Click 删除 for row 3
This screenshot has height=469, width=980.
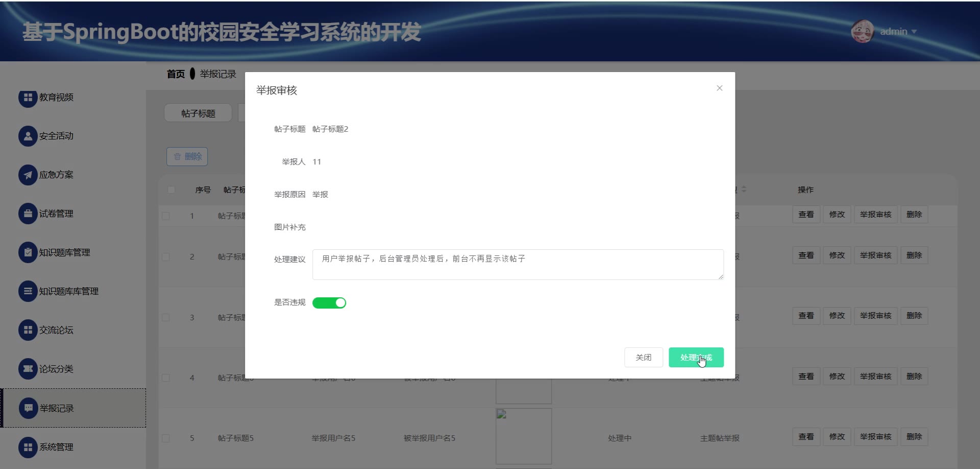point(914,316)
